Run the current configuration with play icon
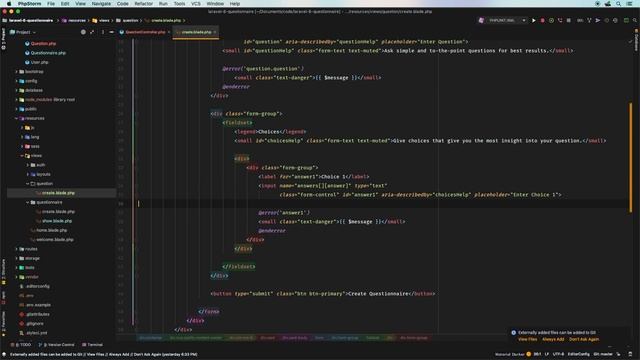The width and height of the screenshot is (640, 360). 533,20
